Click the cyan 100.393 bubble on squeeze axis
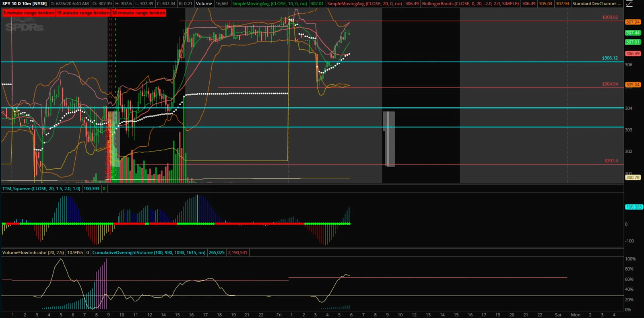Image resolution: width=644 pixels, height=318 pixels. tap(634, 207)
